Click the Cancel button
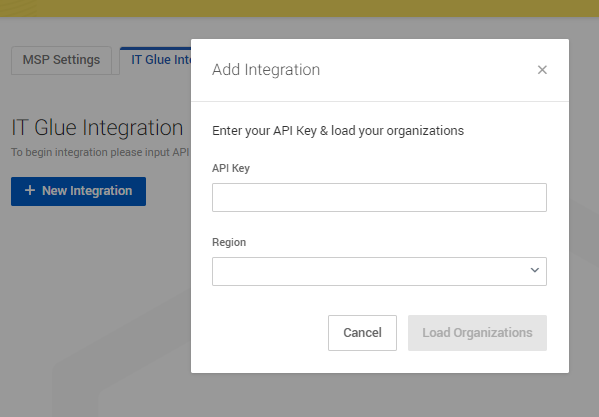 362,333
